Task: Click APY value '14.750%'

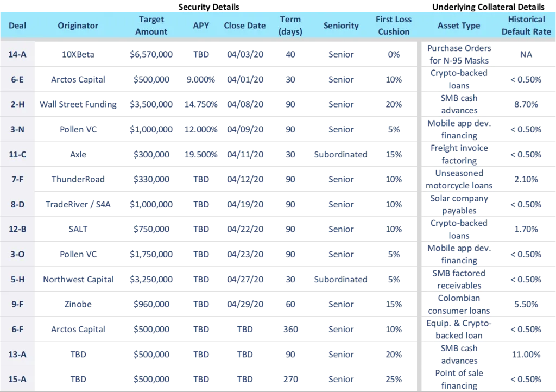Action: (201, 104)
